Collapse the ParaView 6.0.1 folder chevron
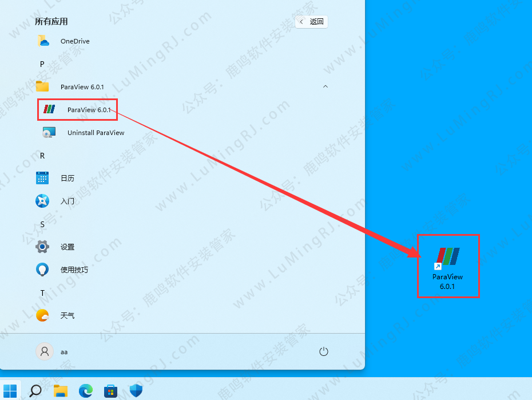532x400 pixels. pos(325,86)
